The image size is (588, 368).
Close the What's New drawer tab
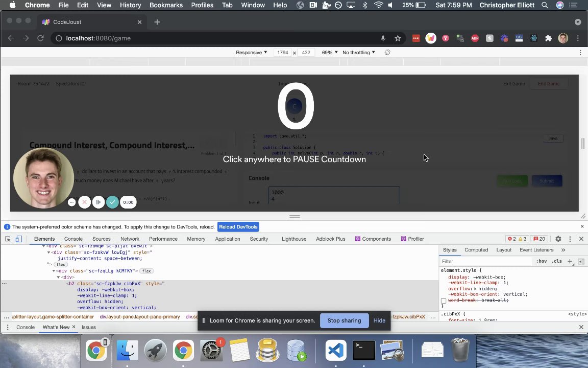coord(73,327)
